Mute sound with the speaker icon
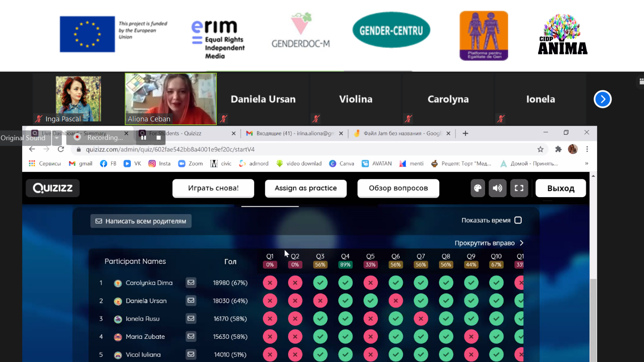This screenshot has width=644, height=362. point(497,188)
